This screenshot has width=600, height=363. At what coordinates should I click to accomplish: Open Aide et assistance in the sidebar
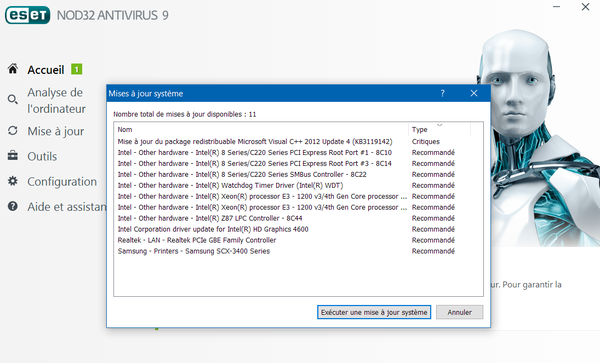[x=67, y=207]
